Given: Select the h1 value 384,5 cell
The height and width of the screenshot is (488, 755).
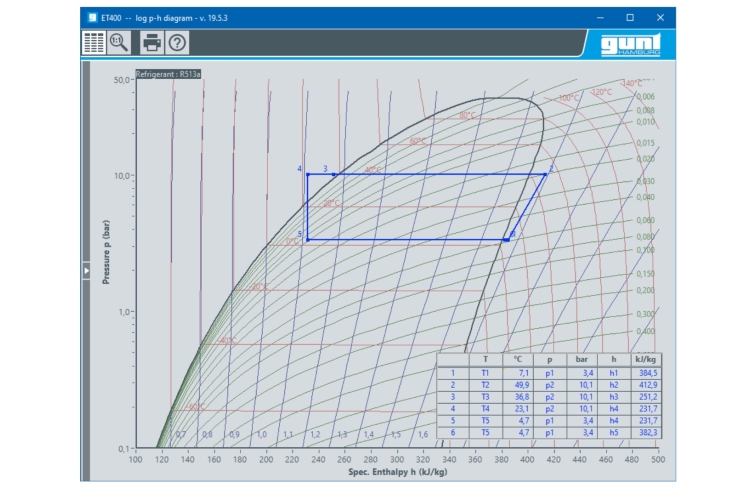Looking at the screenshot, I should (x=647, y=373).
